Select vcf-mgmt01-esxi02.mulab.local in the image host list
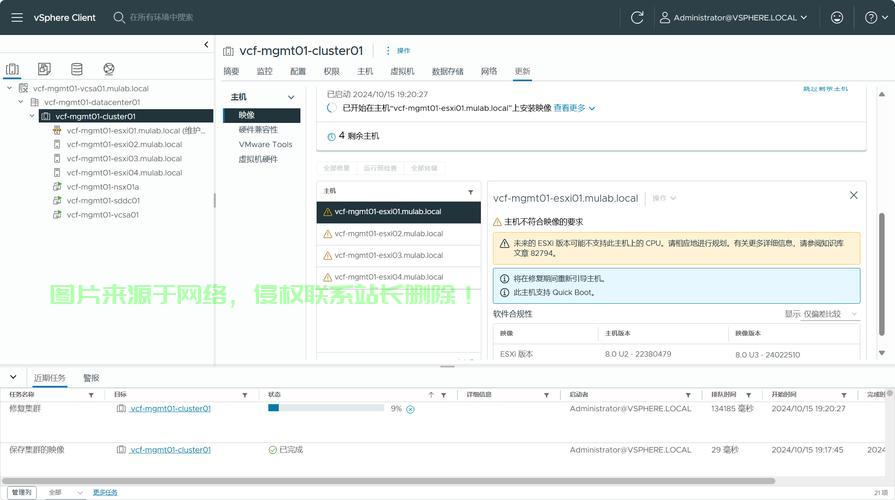Screen dimensions: 895x500 pos(398,233)
